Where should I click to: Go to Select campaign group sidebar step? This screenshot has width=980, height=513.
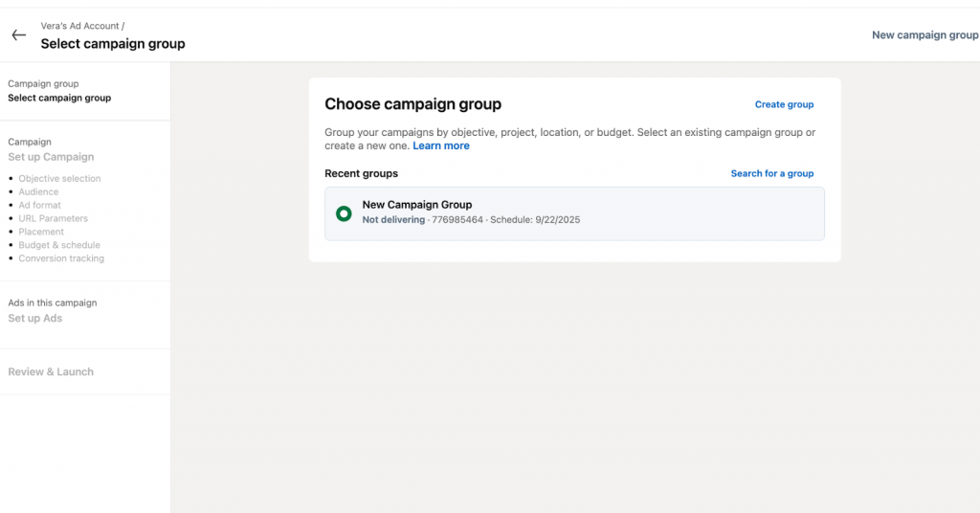click(x=59, y=98)
